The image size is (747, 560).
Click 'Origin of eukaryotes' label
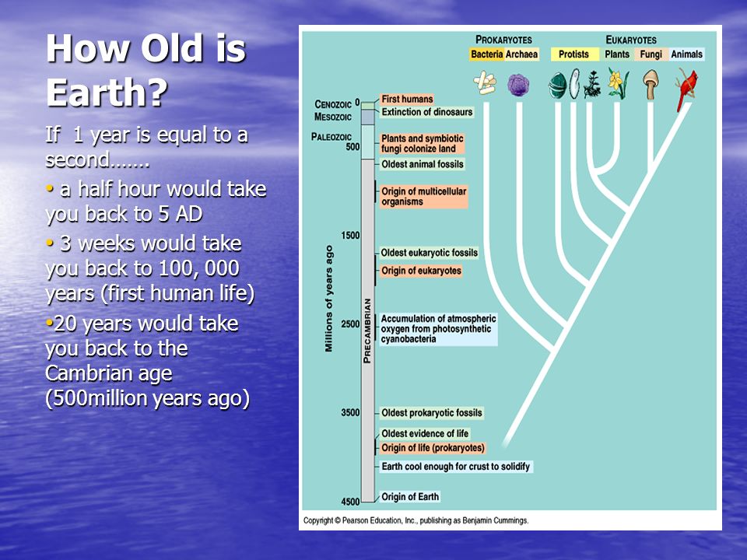421,271
